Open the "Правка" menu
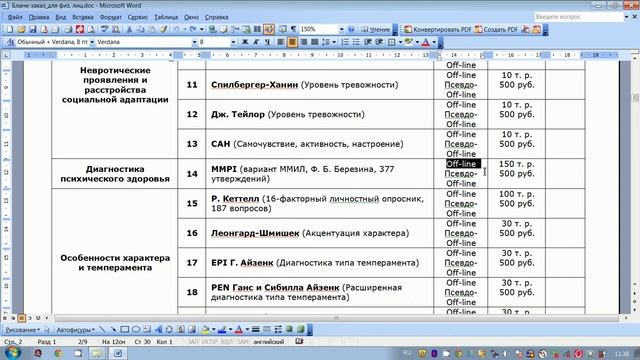Screen dimensions: 640x360 pyautogui.click(x=39, y=17)
